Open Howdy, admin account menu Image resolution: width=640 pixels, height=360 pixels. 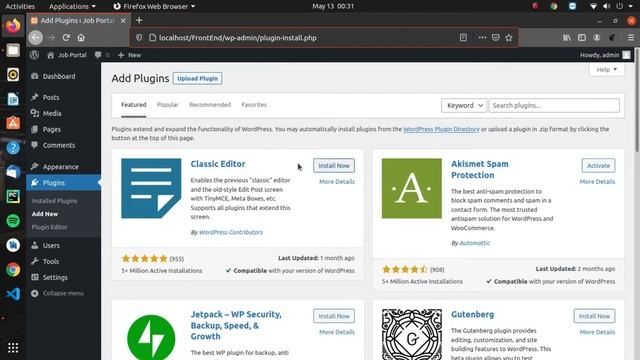click(605, 55)
